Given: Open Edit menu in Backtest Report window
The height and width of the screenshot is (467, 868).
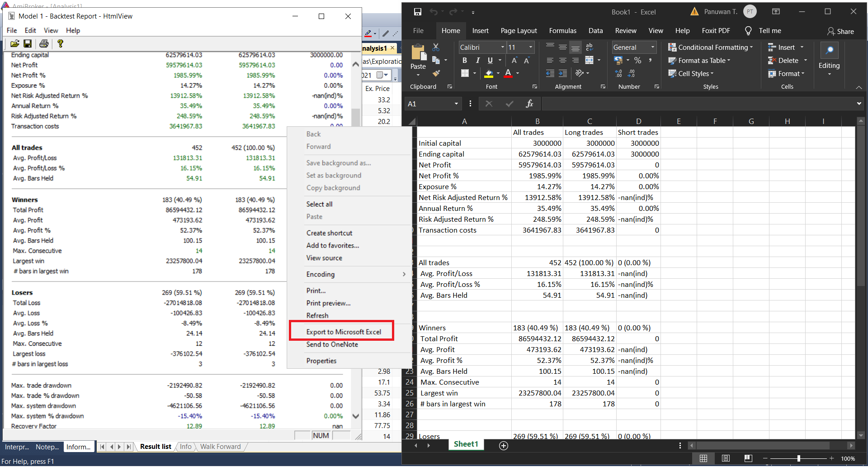Looking at the screenshot, I should [30, 30].
